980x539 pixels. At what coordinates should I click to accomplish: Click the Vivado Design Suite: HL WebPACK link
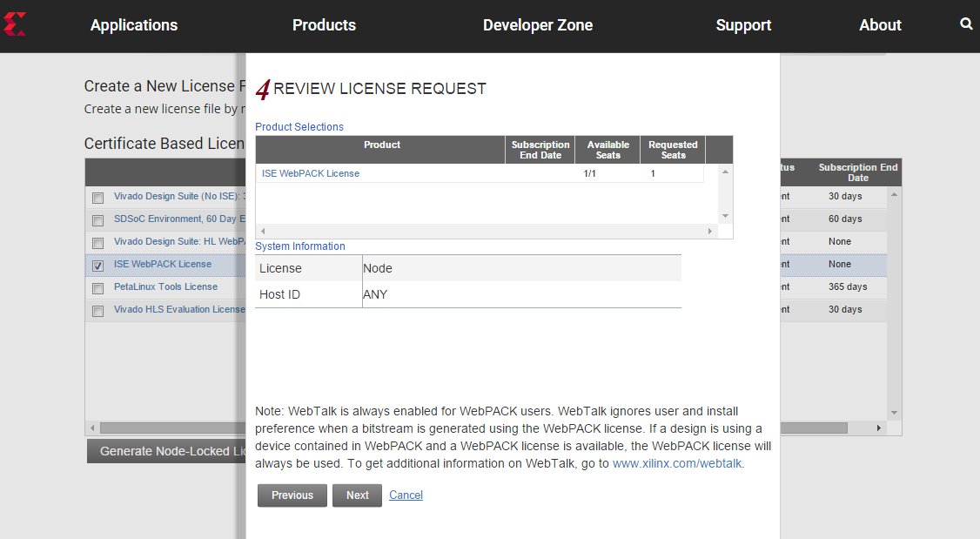tap(178, 241)
